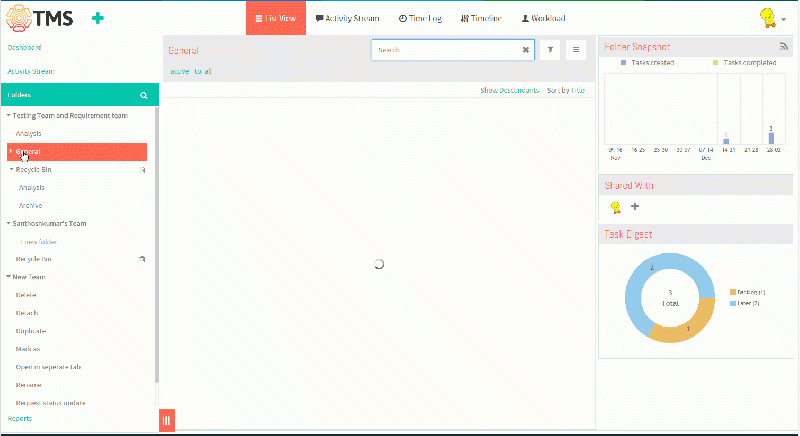Click the RSS feed icon in Folder Snapshot
This screenshot has width=800, height=436.
[x=784, y=46]
